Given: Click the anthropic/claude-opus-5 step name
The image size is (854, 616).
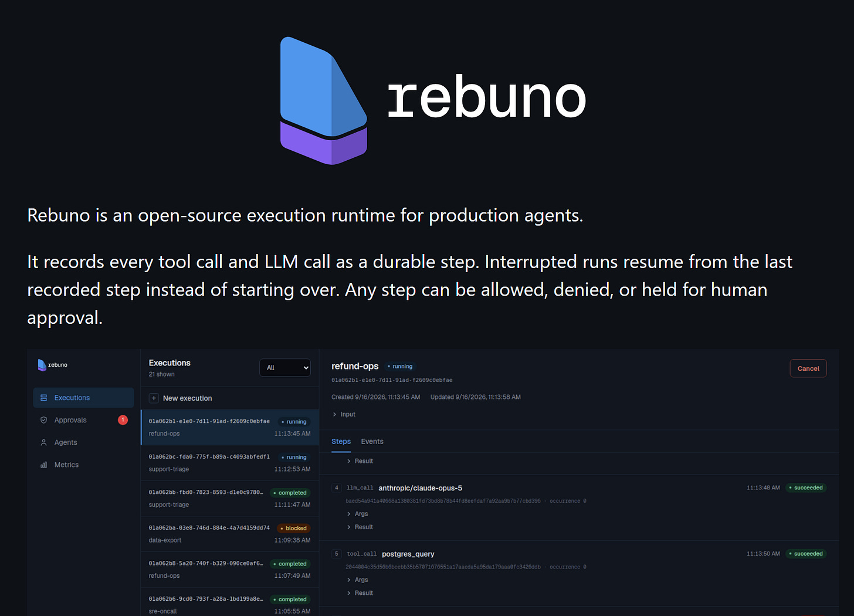Looking at the screenshot, I should tap(420, 488).
